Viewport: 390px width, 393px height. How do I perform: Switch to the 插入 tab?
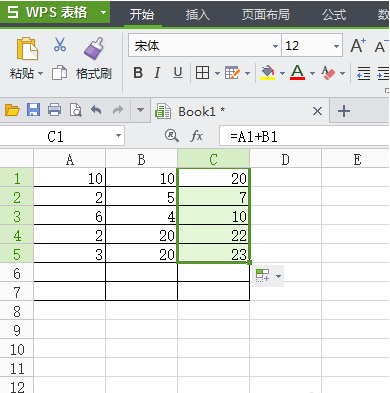198,15
